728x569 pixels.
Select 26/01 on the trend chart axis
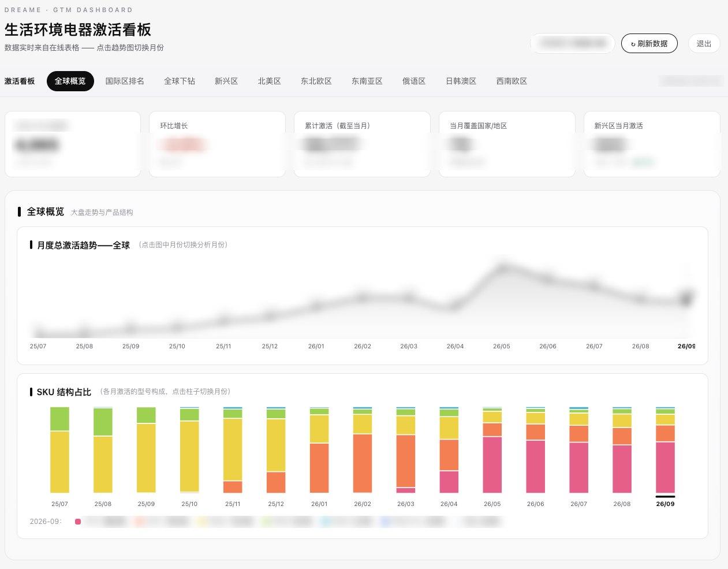(316, 346)
